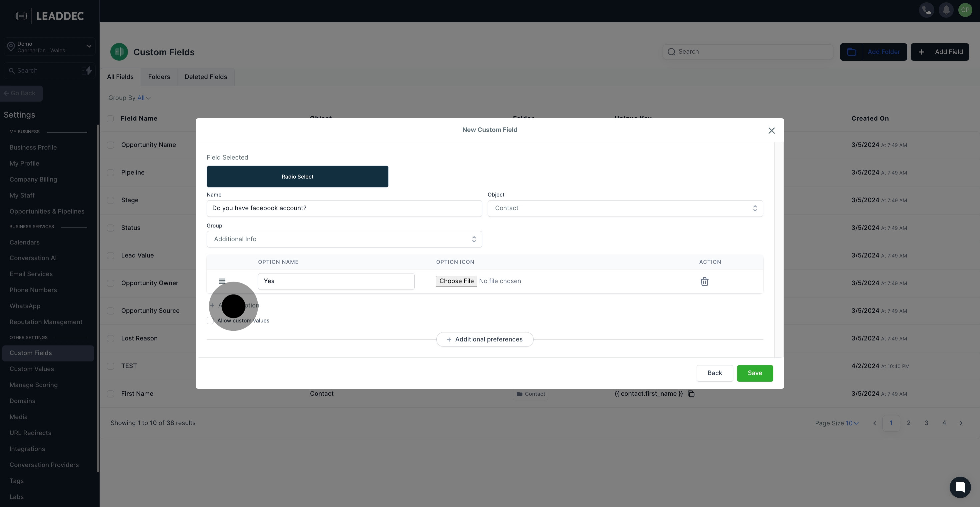Click the Created On column header

point(870,119)
